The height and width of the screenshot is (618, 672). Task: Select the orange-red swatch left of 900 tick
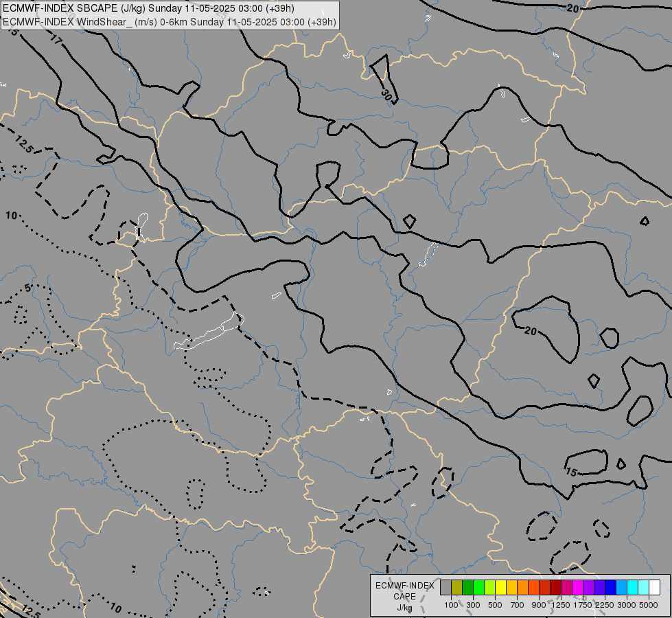point(533,588)
